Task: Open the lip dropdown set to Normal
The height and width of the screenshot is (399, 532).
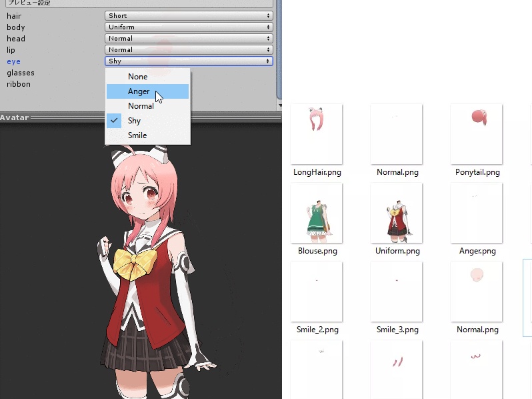Action: (x=189, y=50)
